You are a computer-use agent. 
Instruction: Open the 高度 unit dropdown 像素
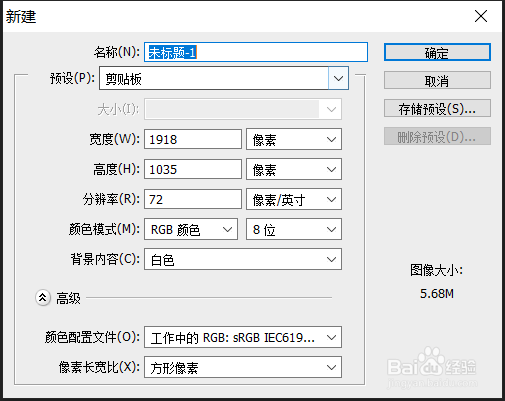pos(294,169)
